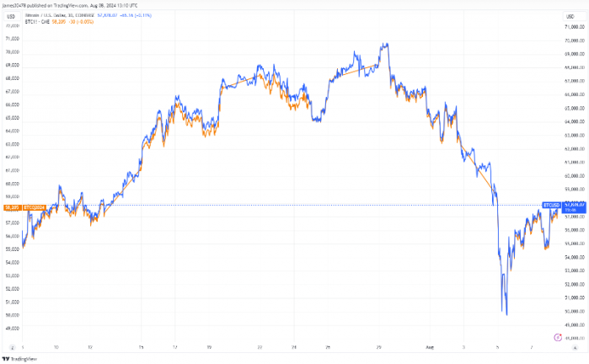Open the USD currency selector on left axis
Screen dimensions: 589x364
11,17
